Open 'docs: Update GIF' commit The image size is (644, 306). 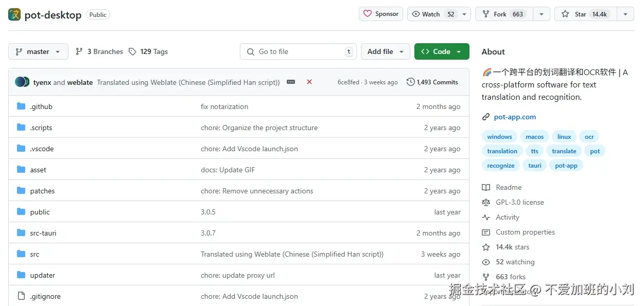pyautogui.click(x=228, y=170)
